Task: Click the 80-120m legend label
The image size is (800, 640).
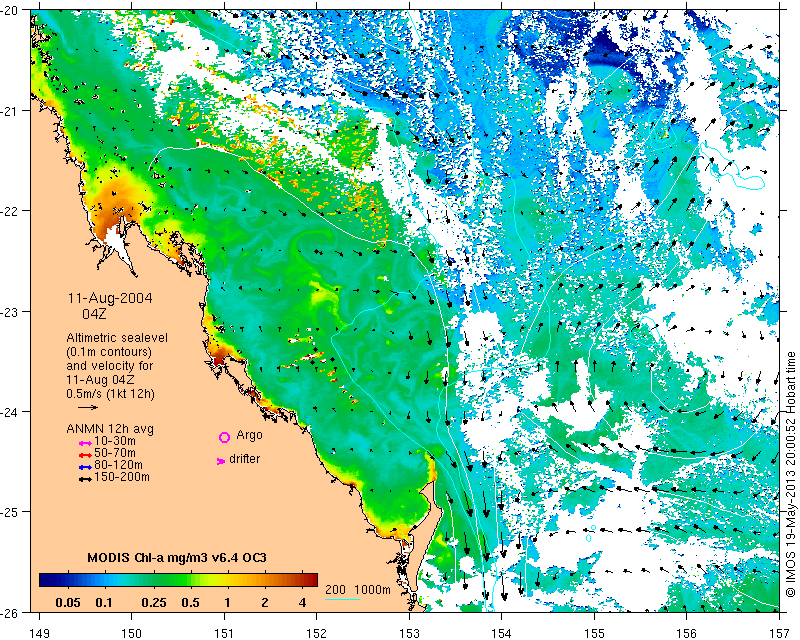Action: (x=118, y=465)
